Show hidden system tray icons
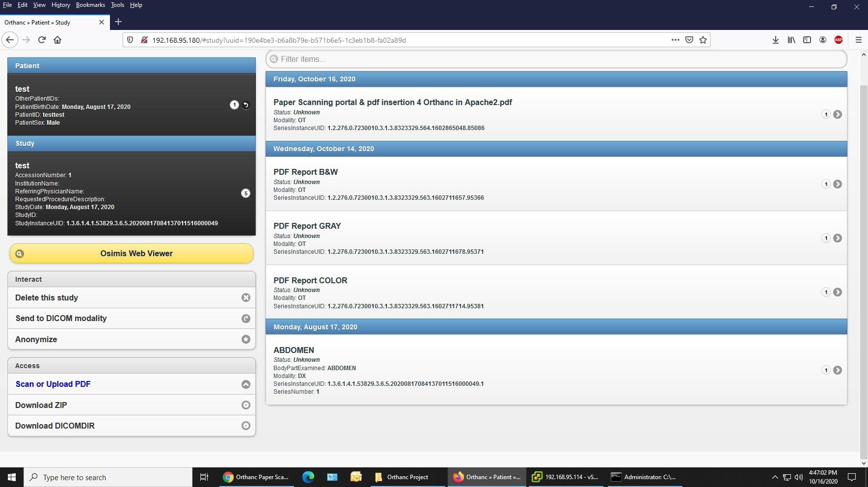This screenshot has width=868, height=487. click(775, 477)
